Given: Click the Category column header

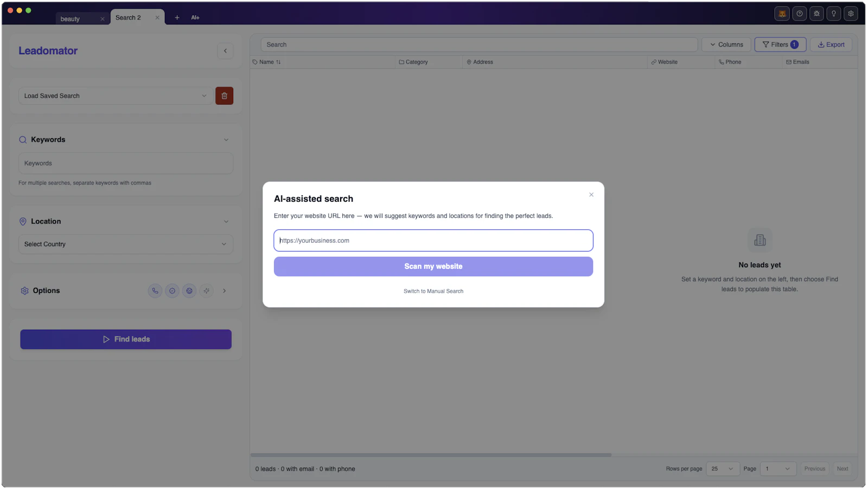Looking at the screenshot, I should (413, 62).
